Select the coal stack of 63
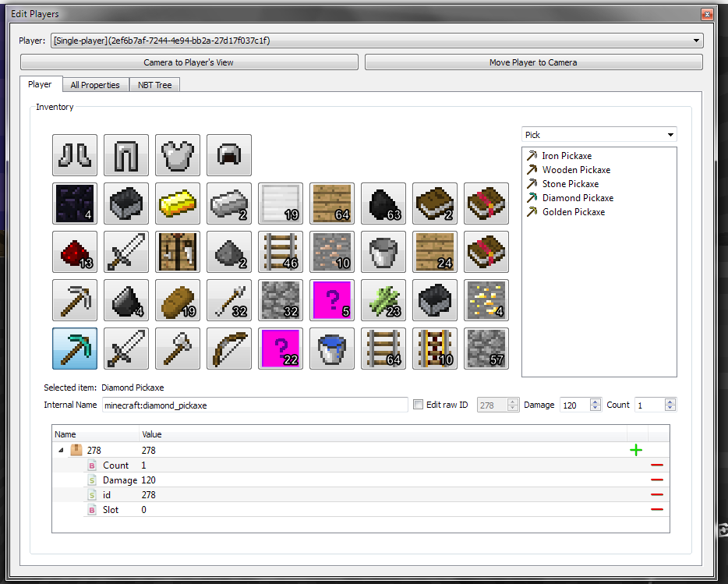Image resolution: width=728 pixels, height=584 pixels. pos(383,204)
